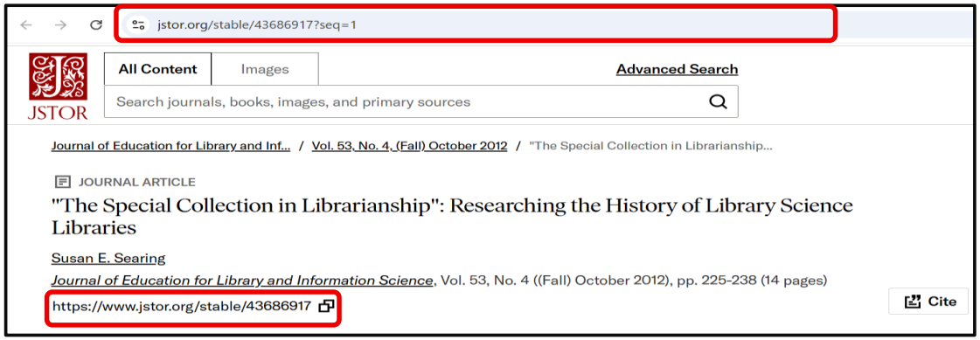Select the All Content tab

tap(157, 69)
